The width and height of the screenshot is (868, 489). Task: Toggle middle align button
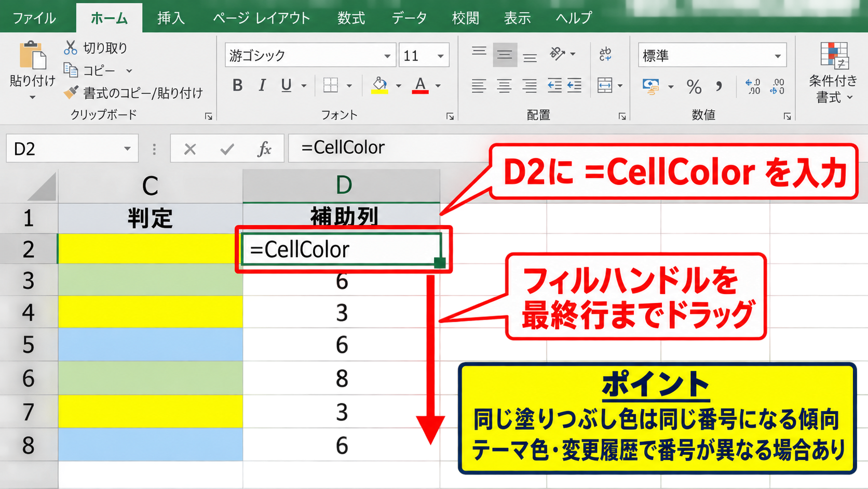coord(505,55)
